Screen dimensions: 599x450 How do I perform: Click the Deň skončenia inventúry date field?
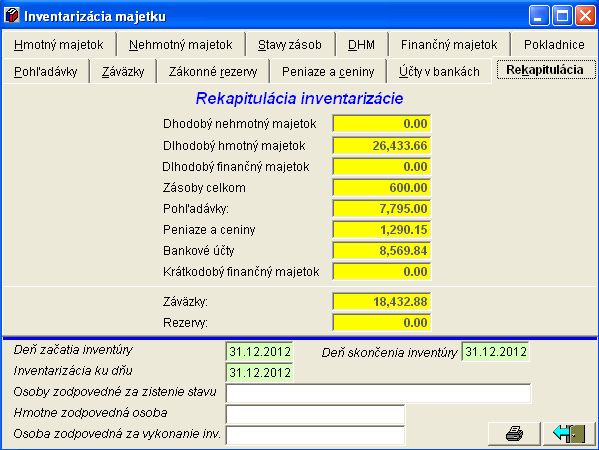tap(495, 351)
